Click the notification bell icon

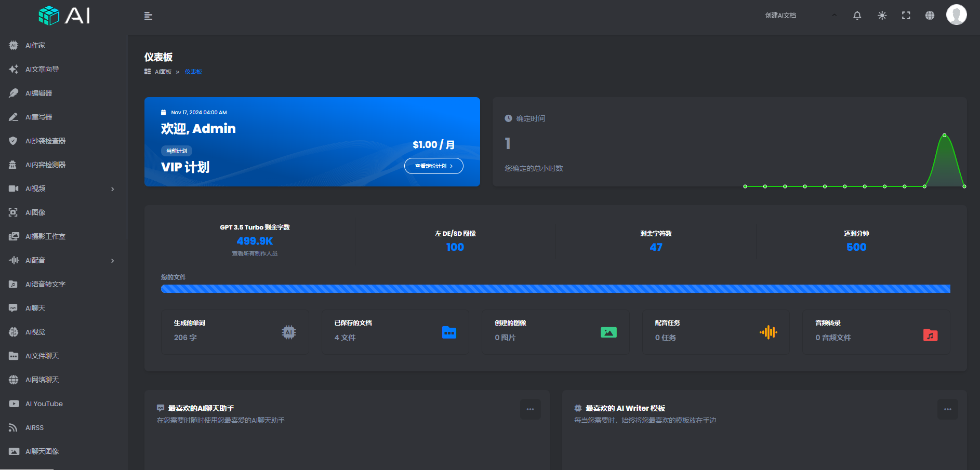pyautogui.click(x=857, y=16)
